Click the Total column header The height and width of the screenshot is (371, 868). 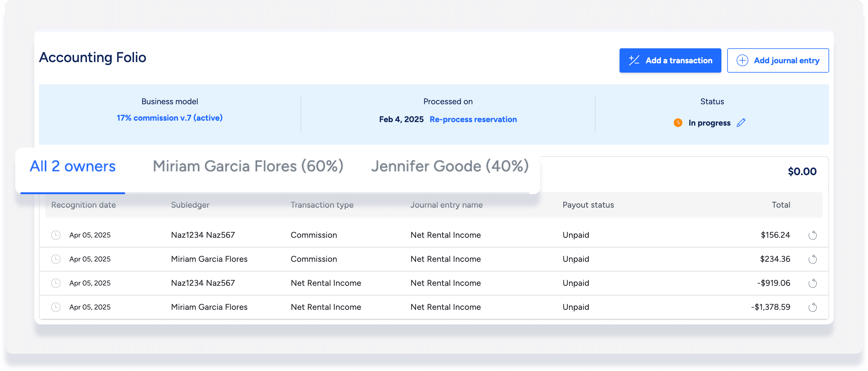click(x=781, y=205)
